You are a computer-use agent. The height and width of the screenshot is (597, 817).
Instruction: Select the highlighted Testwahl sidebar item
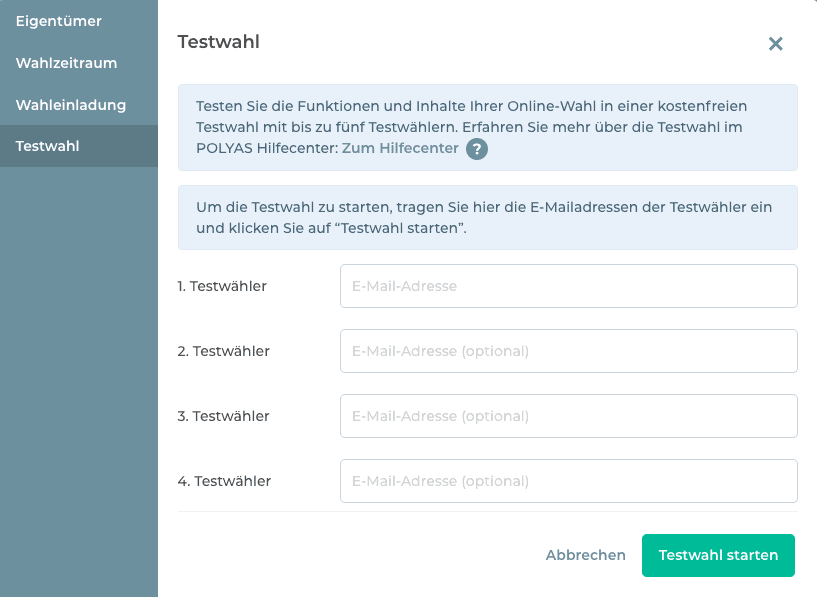pos(48,146)
